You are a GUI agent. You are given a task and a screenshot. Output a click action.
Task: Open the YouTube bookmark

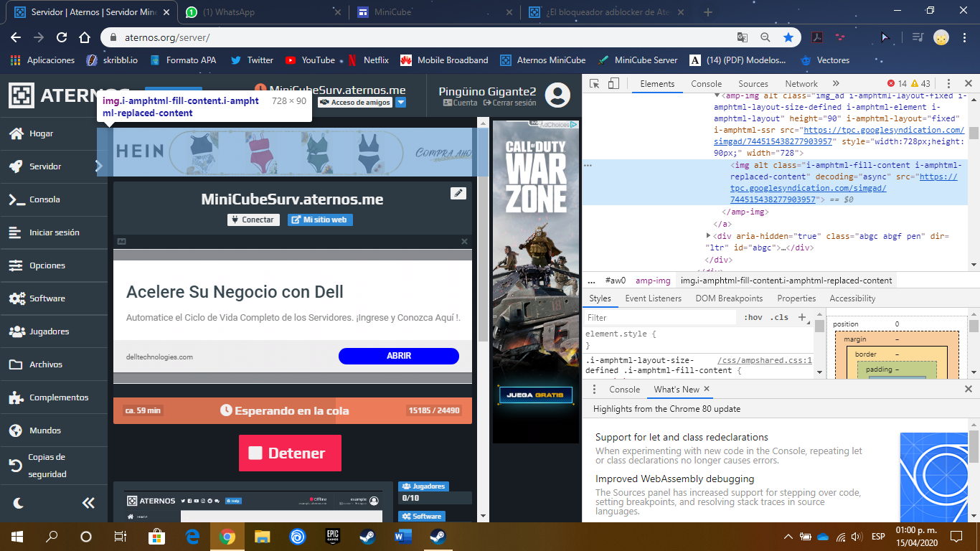311,60
